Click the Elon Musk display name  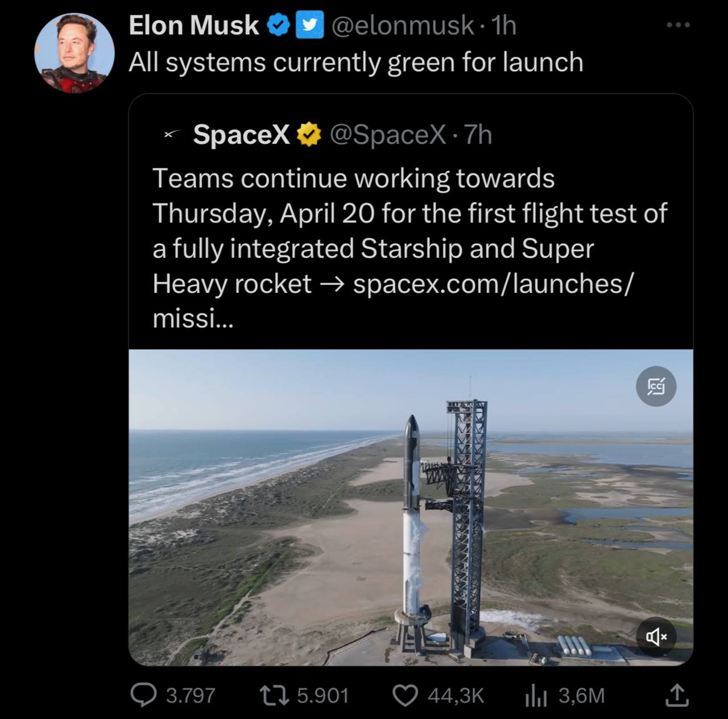tap(193, 25)
